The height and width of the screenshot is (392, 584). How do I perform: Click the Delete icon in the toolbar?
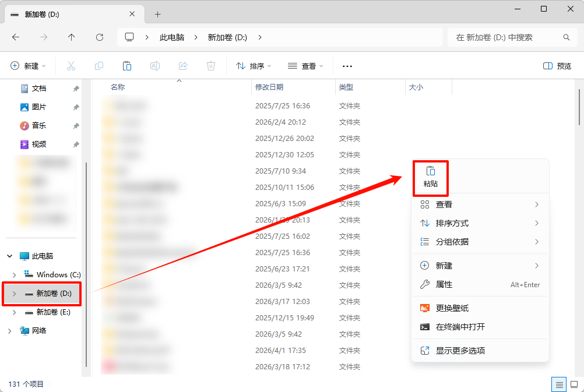point(210,65)
